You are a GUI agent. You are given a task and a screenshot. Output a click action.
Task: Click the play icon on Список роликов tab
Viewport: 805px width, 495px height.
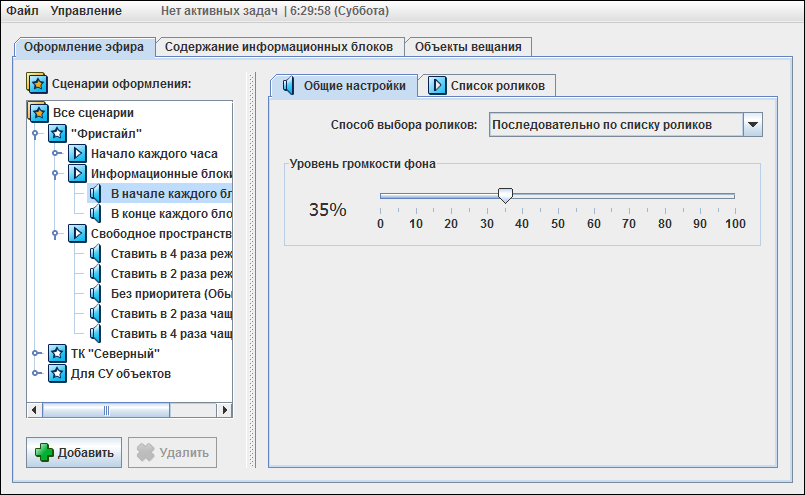(x=437, y=85)
